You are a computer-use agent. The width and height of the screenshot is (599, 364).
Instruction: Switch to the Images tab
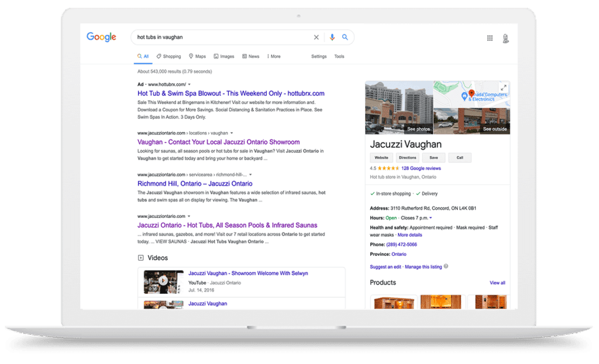pos(223,57)
